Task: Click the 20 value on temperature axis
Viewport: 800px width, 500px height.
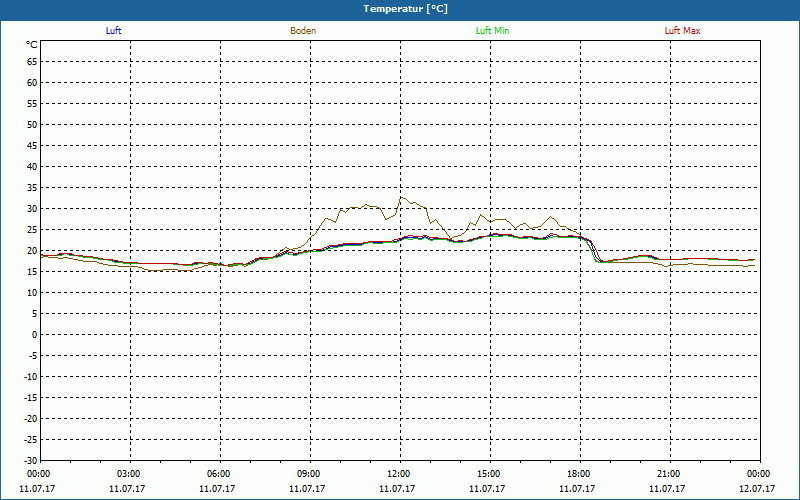Action: (32, 251)
